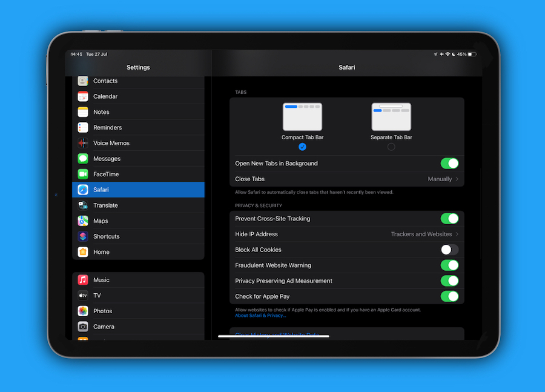Tap the Close Tabs row label
This screenshot has width=545, height=392.
[249, 179]
